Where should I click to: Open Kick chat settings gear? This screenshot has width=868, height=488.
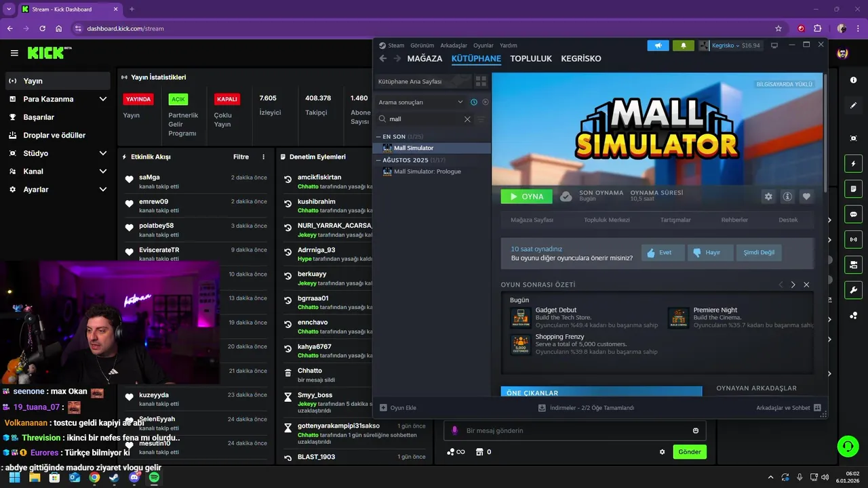663,452
